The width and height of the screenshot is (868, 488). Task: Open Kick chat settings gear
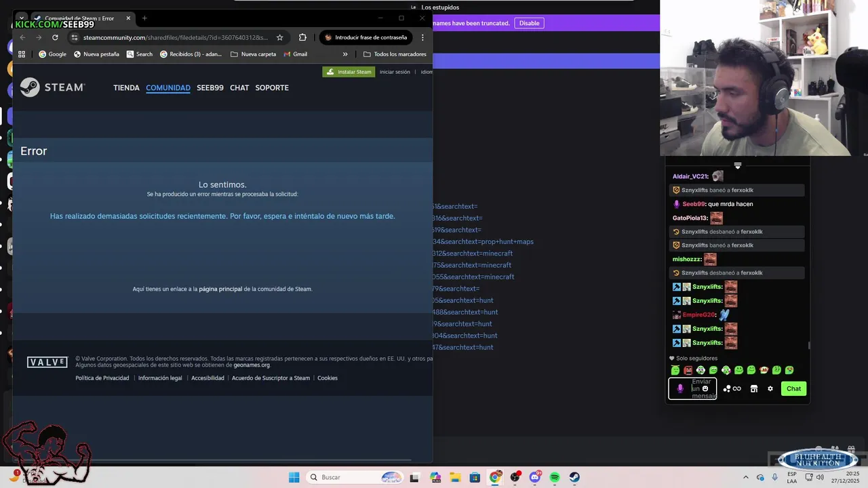(x=770, y=388)
